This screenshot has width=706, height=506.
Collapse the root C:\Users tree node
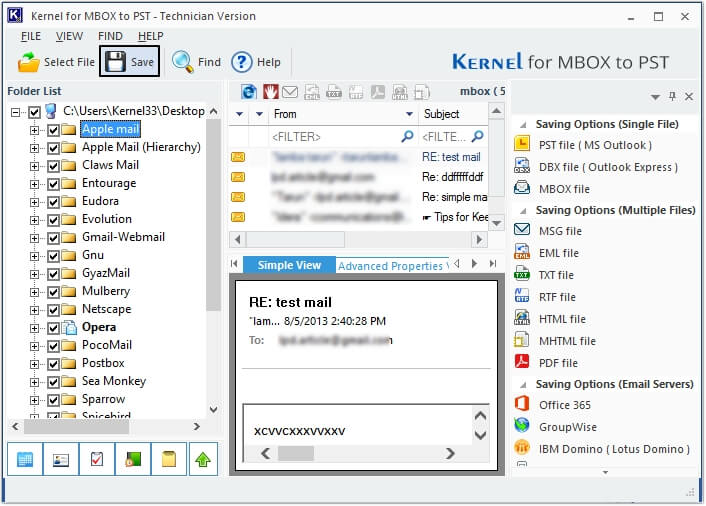click(16, 112)
